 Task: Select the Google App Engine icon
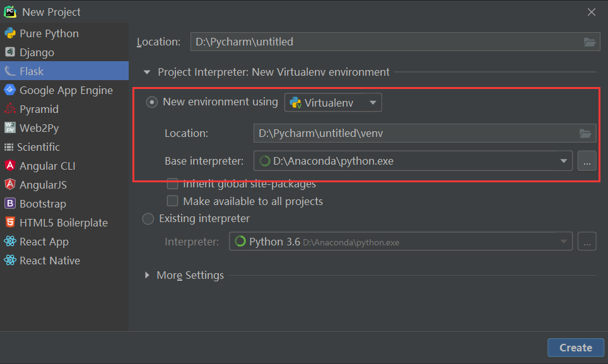pyautogui.click(x=10, y=90)
